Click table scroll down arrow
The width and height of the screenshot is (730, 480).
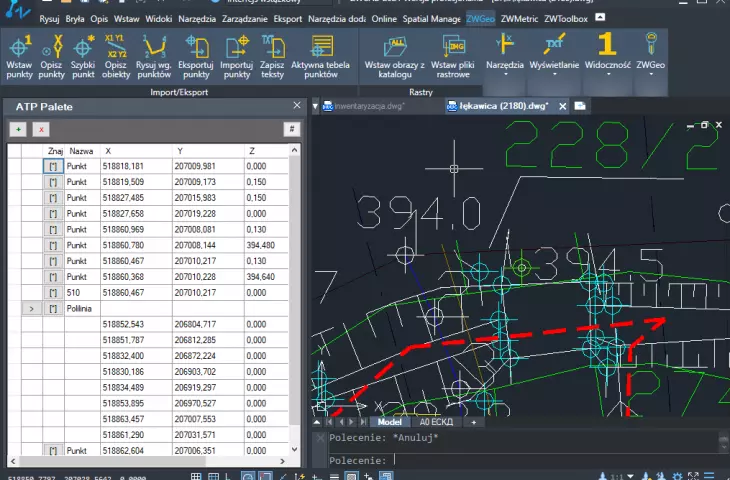pyautogui.click(x=294, y=449)
